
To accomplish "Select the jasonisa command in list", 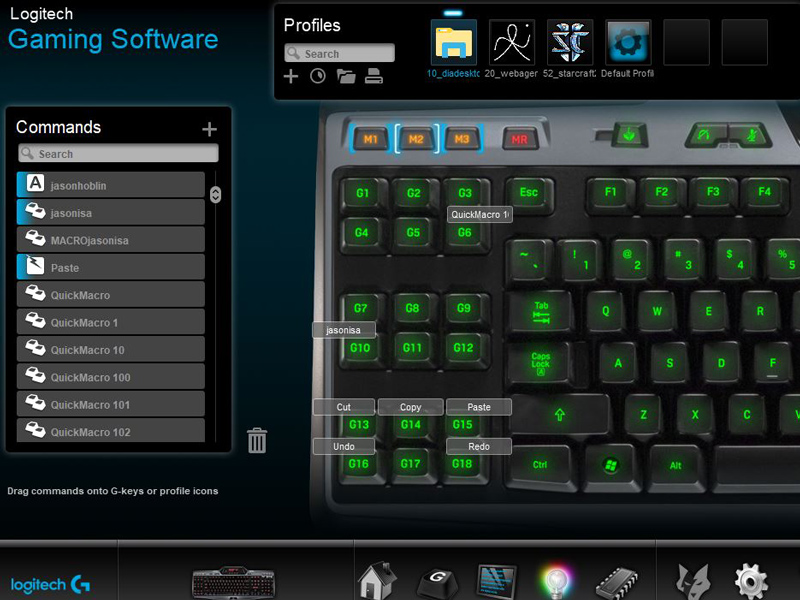I will click(111, 212).
